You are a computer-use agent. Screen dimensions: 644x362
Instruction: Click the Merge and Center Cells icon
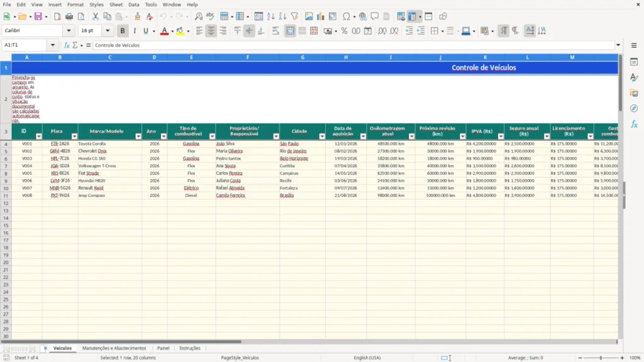(290, 31)
